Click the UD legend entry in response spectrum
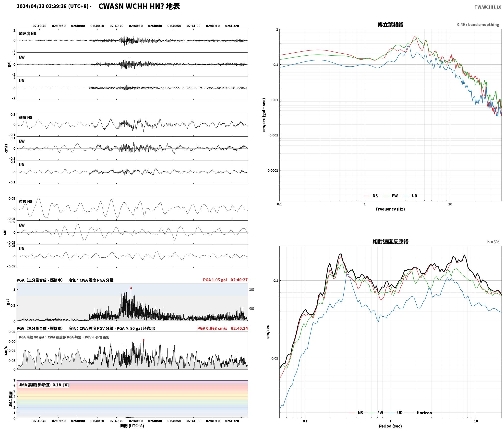The width and height of the screenshot is (504, 431). [395, 413]
